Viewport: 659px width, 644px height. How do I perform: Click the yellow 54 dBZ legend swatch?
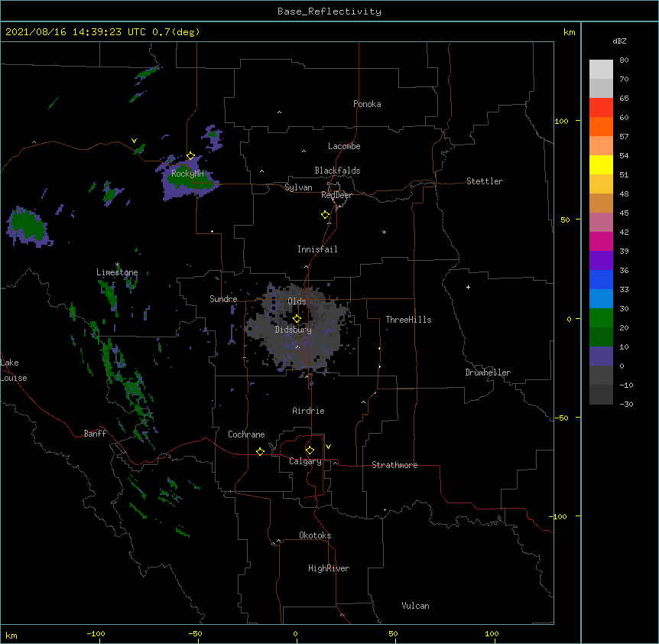[x=601, y=164]
